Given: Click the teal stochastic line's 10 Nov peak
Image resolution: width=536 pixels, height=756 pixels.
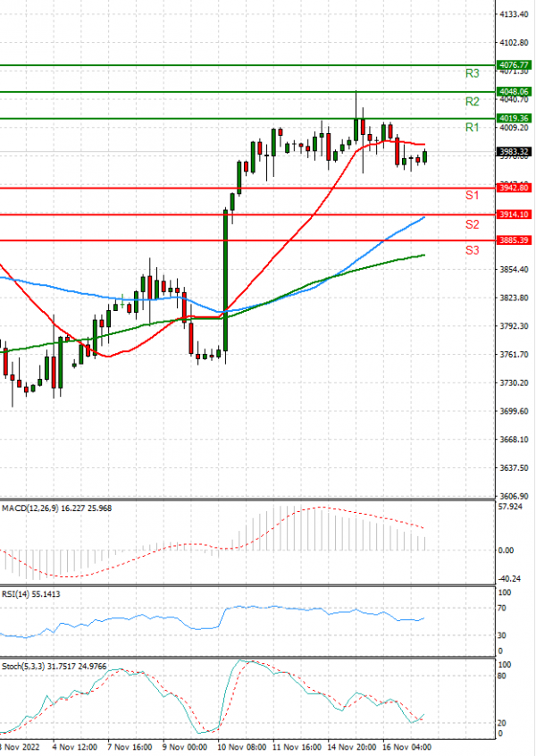Looking at the screenshot, I should click(240, 660).
